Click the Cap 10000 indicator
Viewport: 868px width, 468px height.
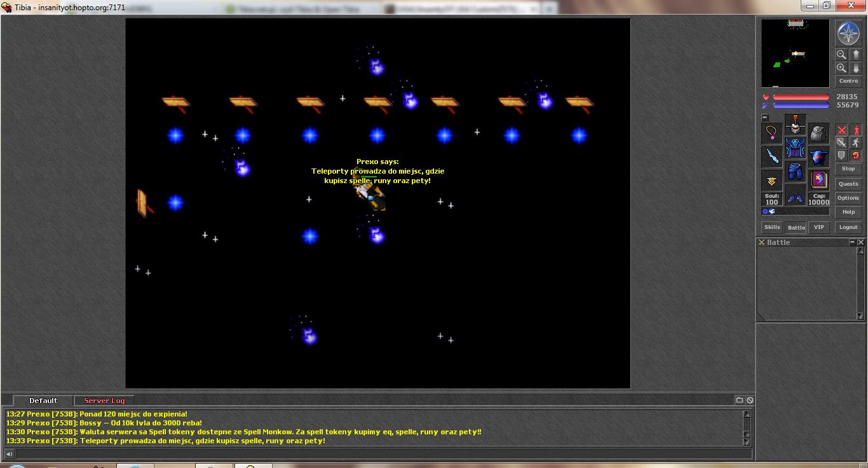click(x=819, y=199)
